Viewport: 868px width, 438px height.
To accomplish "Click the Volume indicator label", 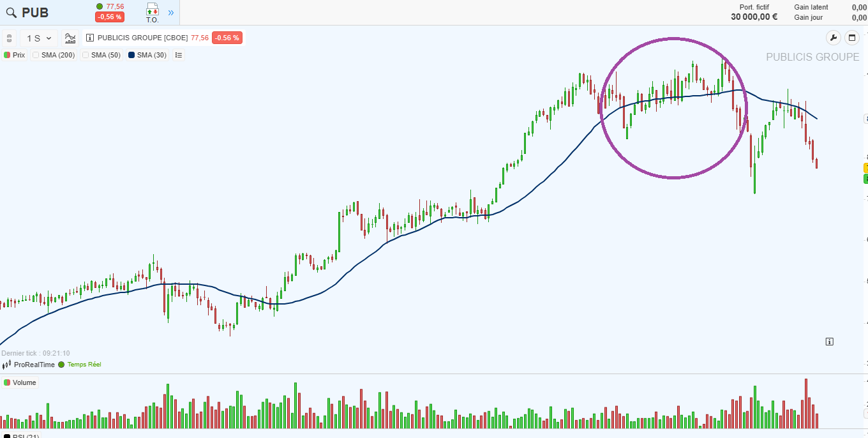I will 24,382.
